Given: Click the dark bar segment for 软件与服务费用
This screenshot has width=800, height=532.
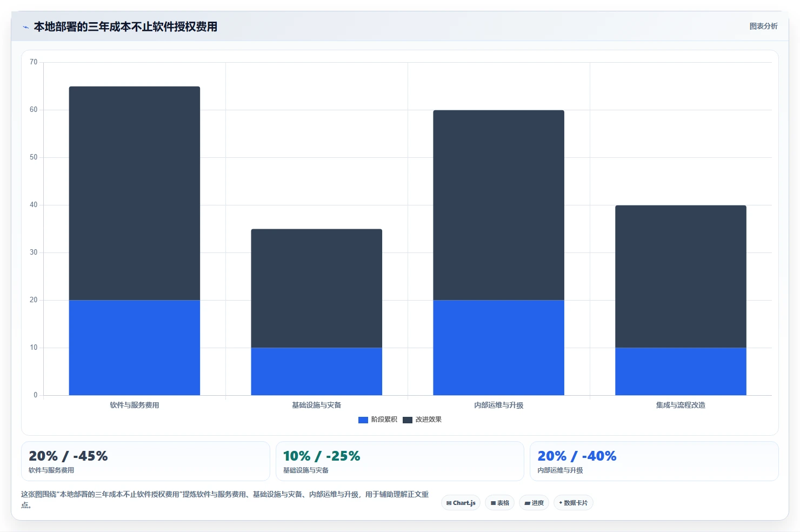Looking at the screenshot, I should [135, 193].
